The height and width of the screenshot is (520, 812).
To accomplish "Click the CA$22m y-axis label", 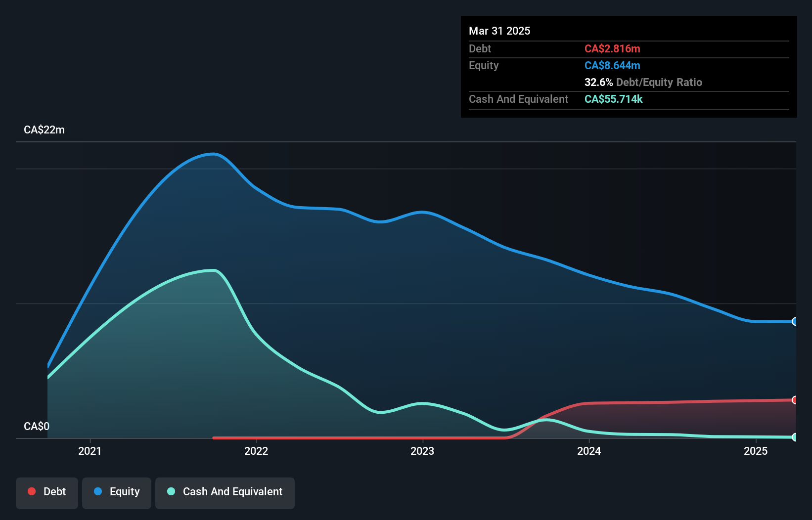I will pos(44,130).
